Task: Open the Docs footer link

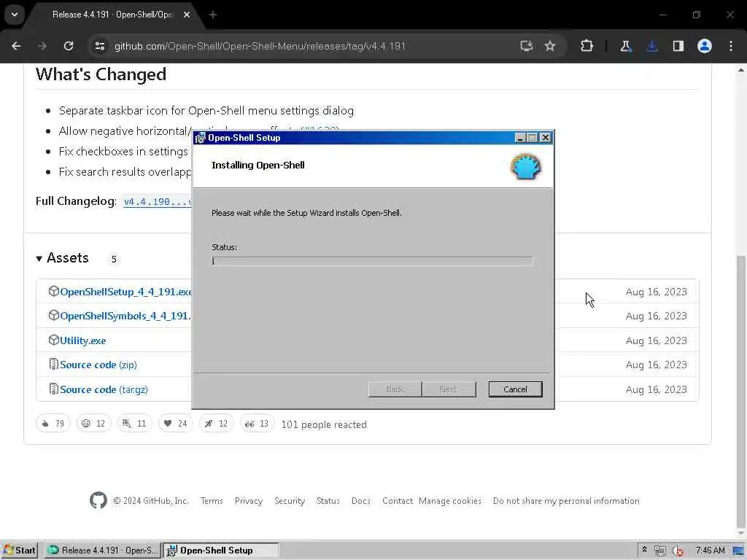Action: pos(360,501)
